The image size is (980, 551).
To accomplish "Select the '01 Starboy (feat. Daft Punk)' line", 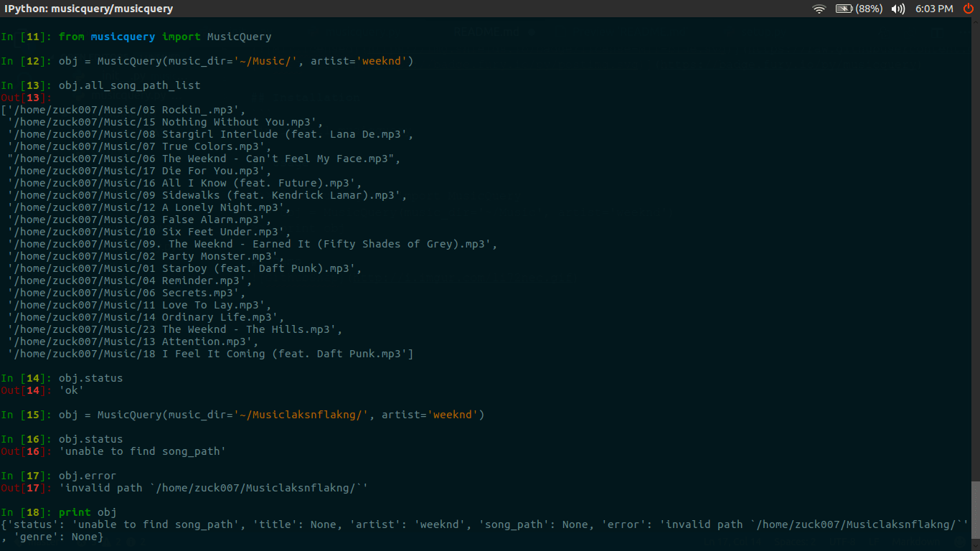I will (185, 268).
